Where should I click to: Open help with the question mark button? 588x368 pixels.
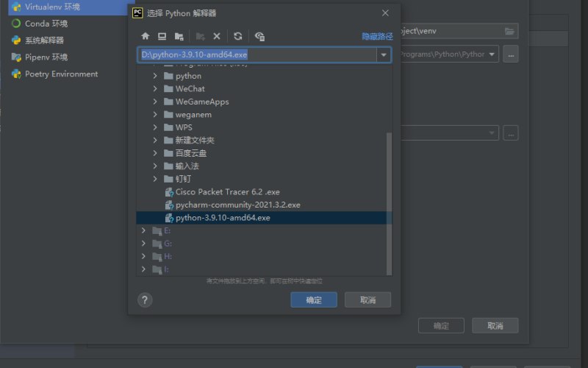click(145, 300)
